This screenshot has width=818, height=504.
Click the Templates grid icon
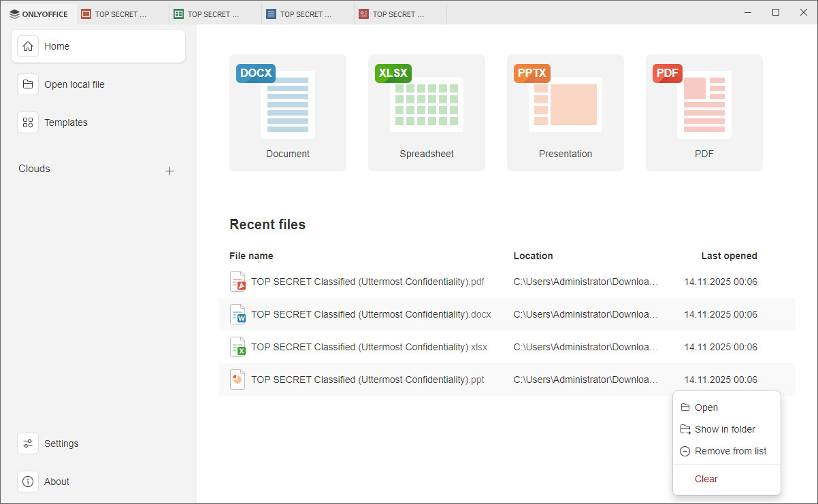[28, 122]
